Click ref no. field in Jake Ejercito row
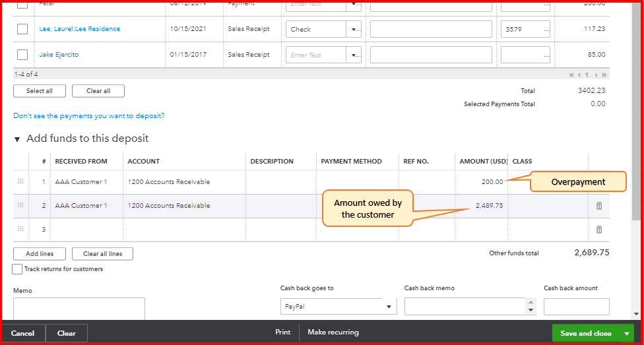This screenshot has width=644, height=345. pos(525,55)
